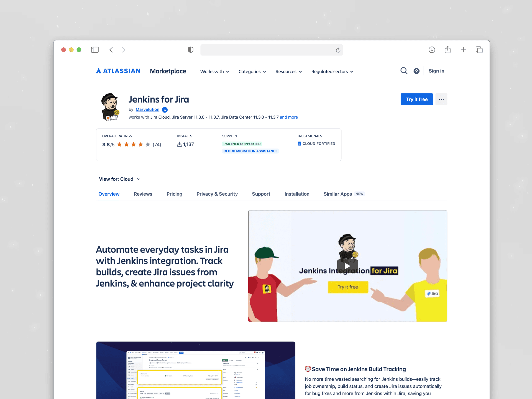Viewport: 532px width, 399px height.
Task: Click the Jenkins for Jira title
Action: coord(159,99)
